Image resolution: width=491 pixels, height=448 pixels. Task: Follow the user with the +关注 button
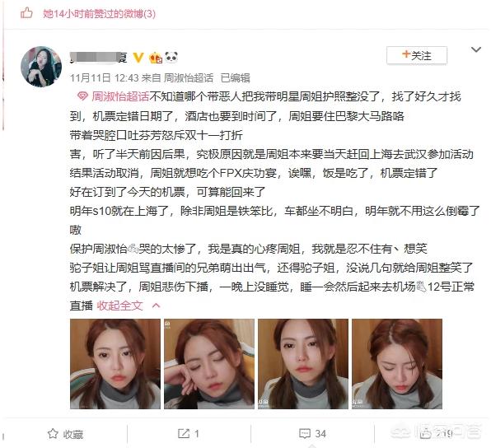click(x=417, y=55)
